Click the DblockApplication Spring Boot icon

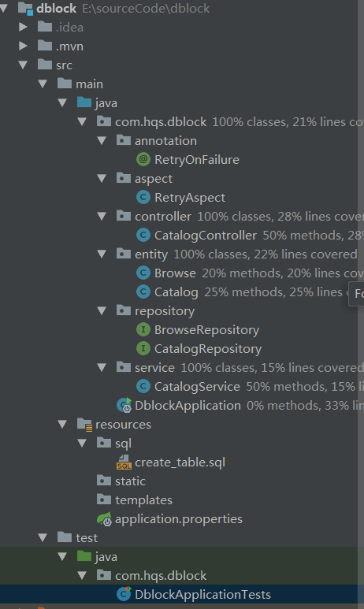[124, 406]
